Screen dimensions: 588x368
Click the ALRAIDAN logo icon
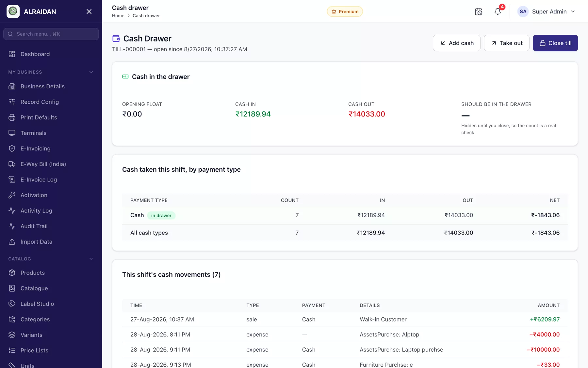pyautogui.click(x=13, y=11)
